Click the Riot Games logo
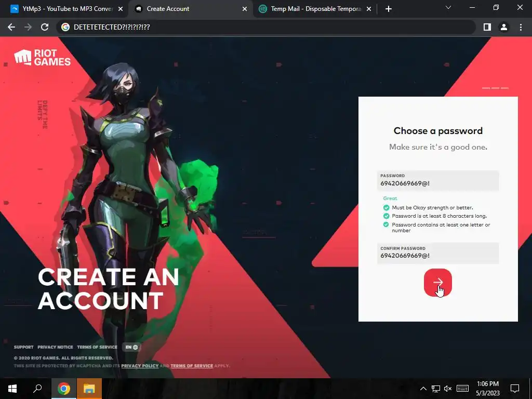Viewport: 532px width, 399px height. (43, 57)
